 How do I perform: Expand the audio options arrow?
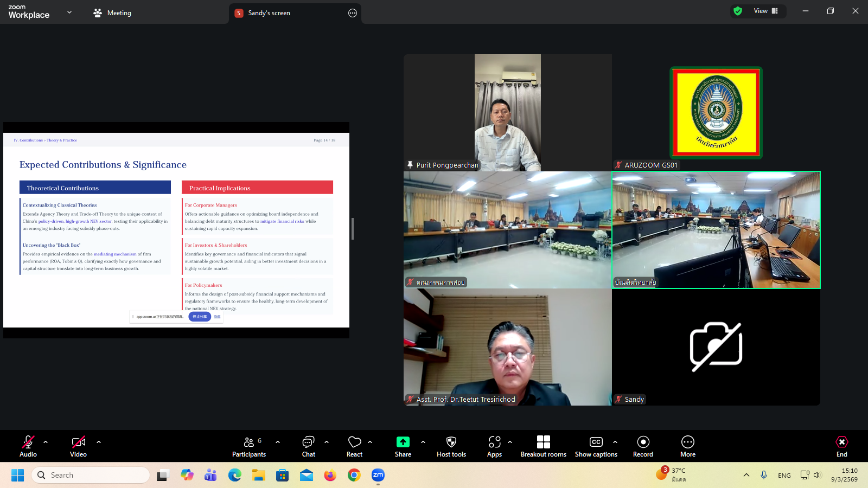pos(46,442)
